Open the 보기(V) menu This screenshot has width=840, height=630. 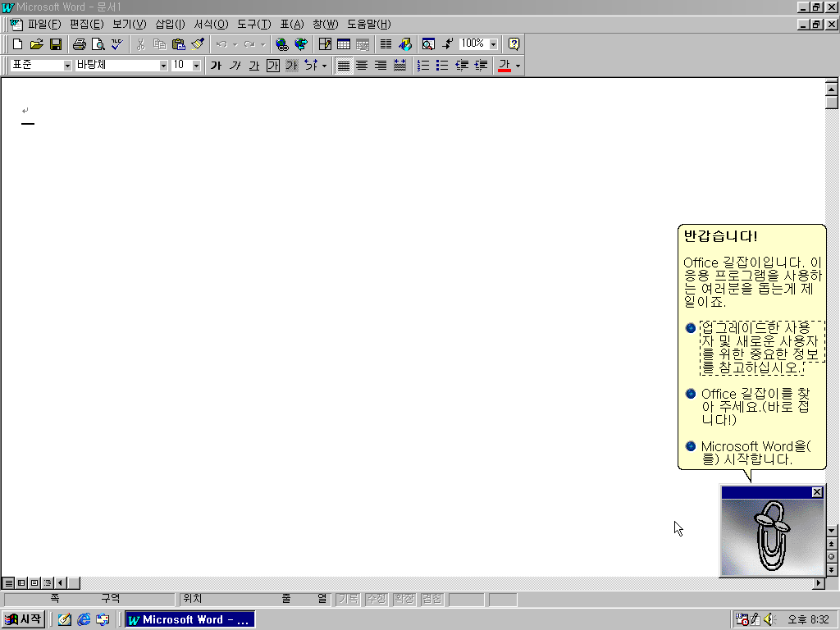[129, 24]
